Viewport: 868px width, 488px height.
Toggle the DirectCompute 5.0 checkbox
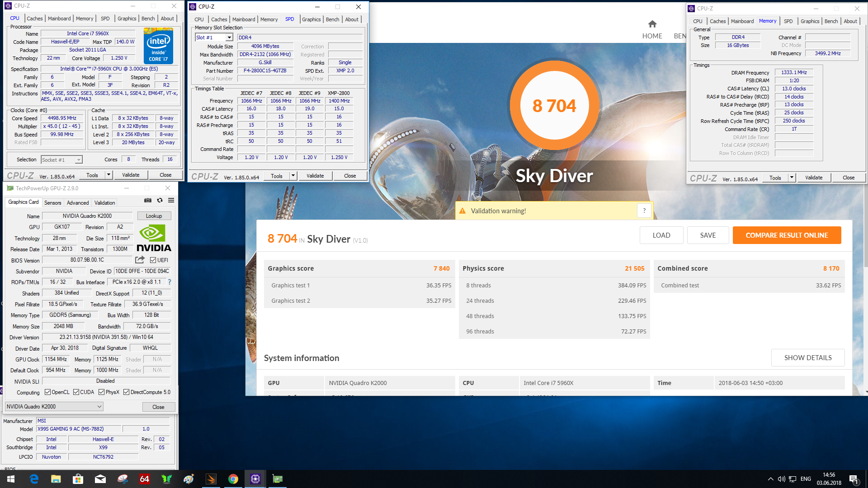[x=127, y=392]
